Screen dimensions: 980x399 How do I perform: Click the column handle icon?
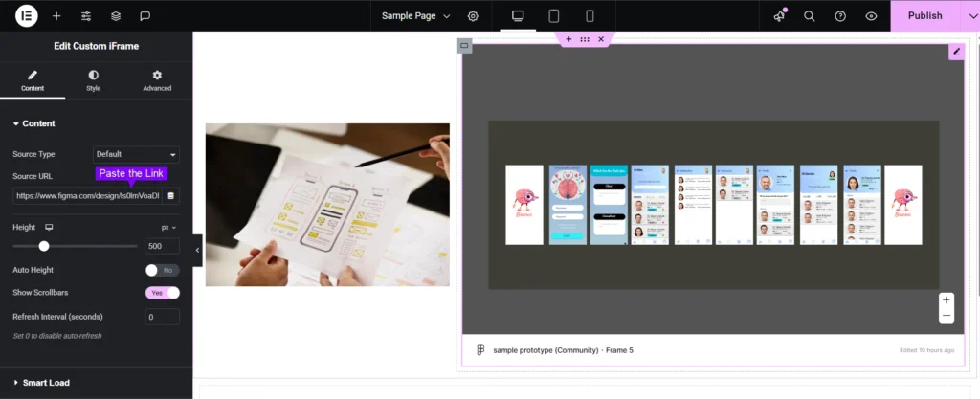[464, 46]
